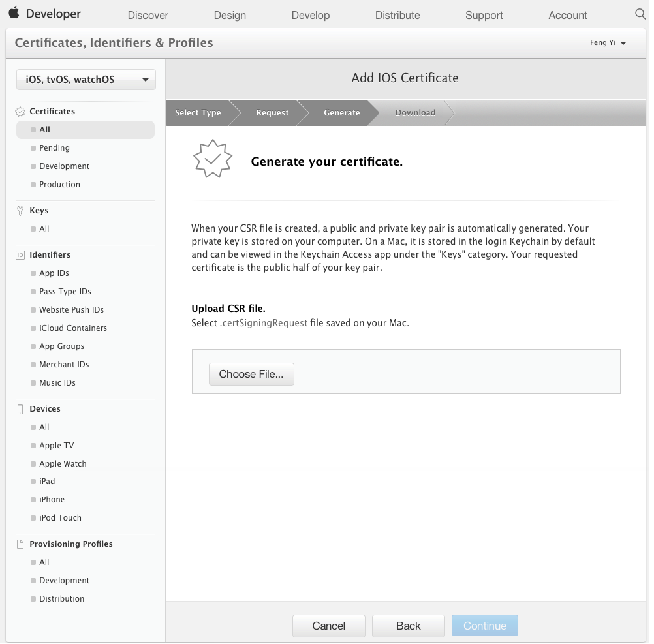Select Production certificates
The height and width of the screenshot is (644, 654).
click(59, 185)
